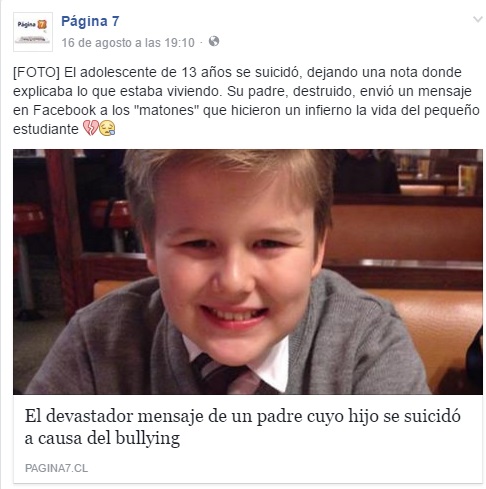Click the [FOTO] tag in post text
Viewport: 486px width, 489px height.
pyautogui.click(x=36, y=72)
